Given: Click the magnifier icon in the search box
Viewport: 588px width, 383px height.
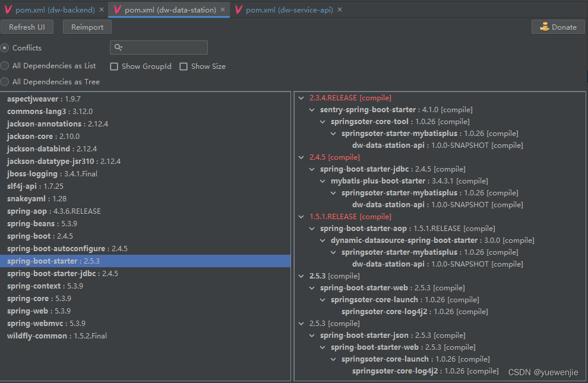Looking at the screenshot, I should (x=118, y=47).
